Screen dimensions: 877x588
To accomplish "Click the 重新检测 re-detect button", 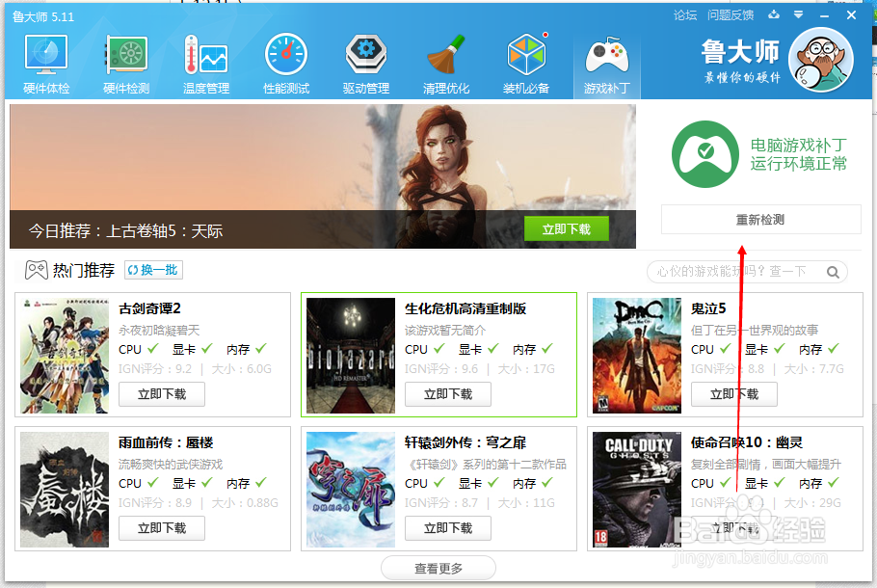I will 760,220.
